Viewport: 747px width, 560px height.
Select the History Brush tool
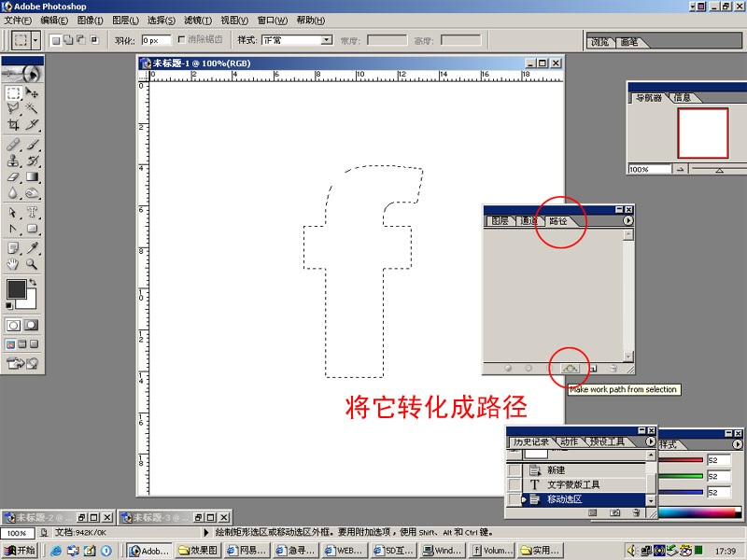point(32,161)
